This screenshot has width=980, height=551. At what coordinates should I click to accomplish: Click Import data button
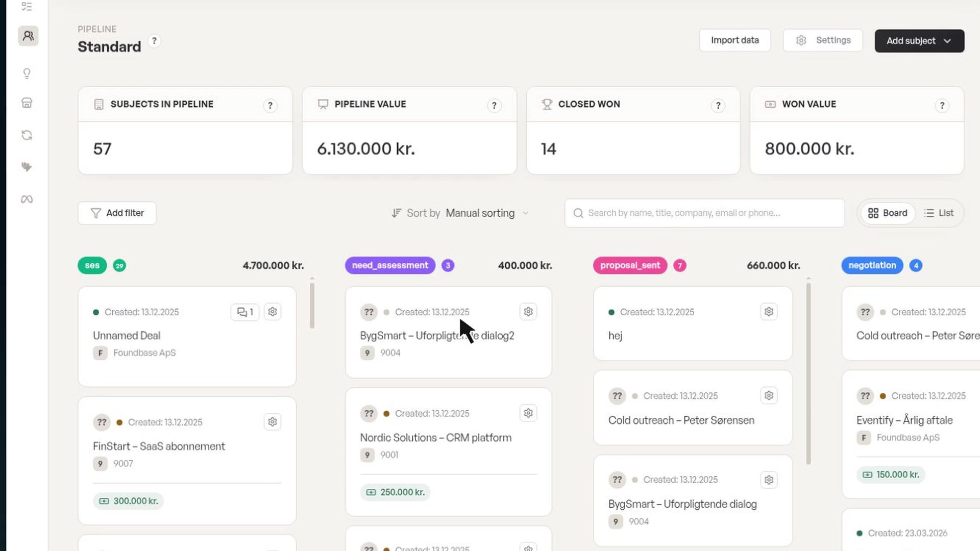[734, 40]
